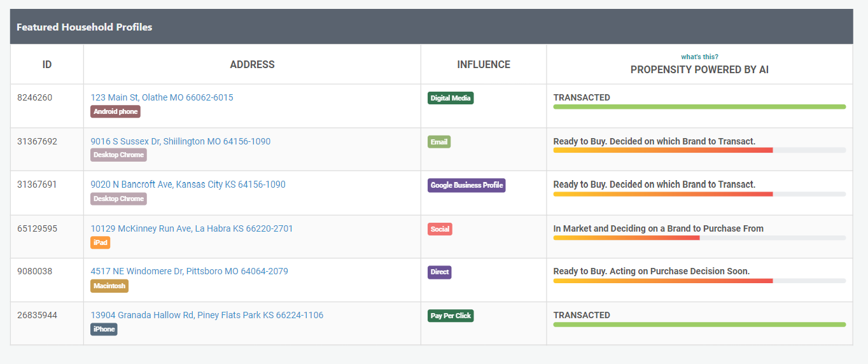Screen dimensions: 868x364
Task: Click the INFLUENCE column header
Action: coord(484,64)
